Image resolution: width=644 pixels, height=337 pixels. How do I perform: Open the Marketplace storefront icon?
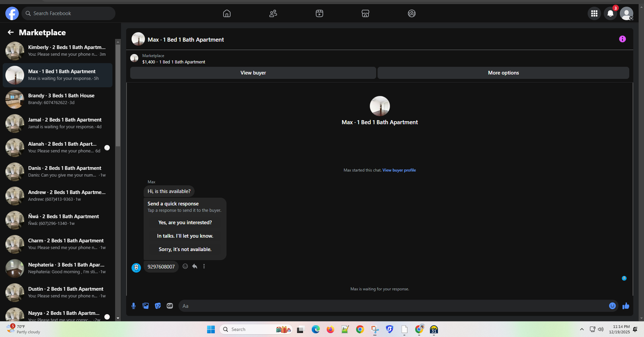click(365, 13)
